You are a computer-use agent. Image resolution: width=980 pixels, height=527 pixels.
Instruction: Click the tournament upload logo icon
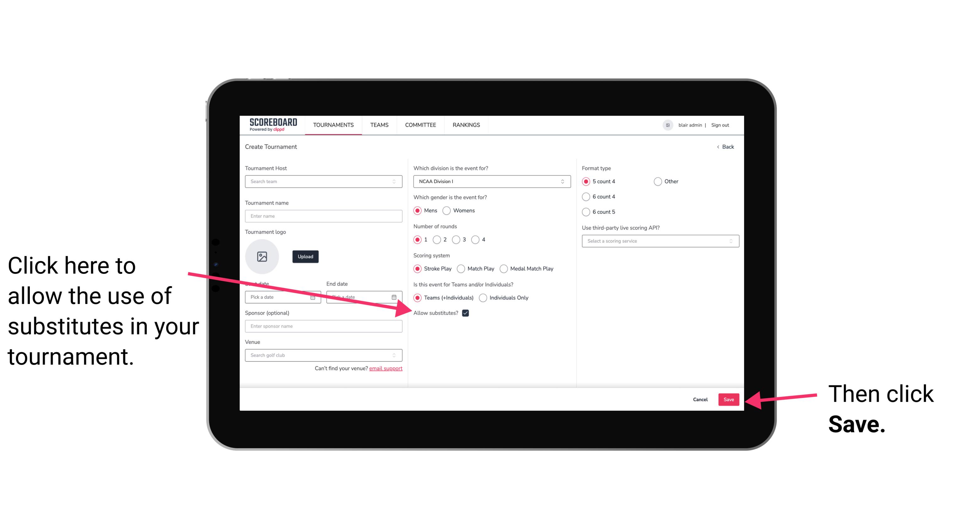[262, 256]
